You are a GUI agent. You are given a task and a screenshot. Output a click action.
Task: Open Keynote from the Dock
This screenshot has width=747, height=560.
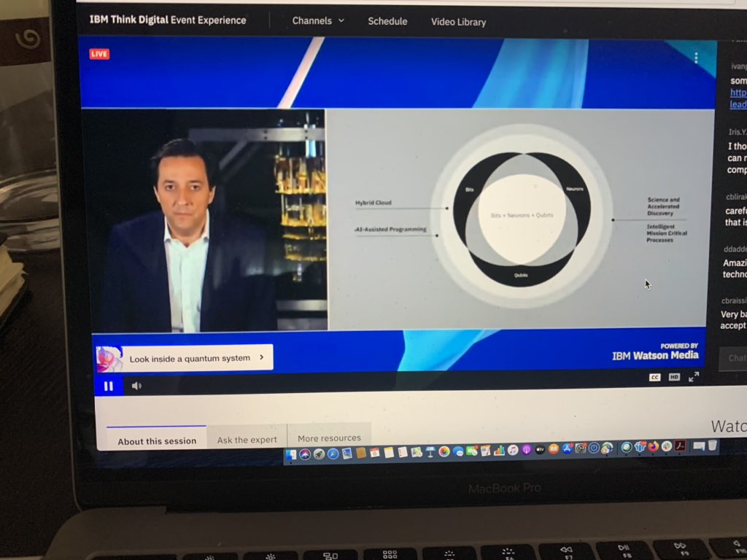(430, 451)
